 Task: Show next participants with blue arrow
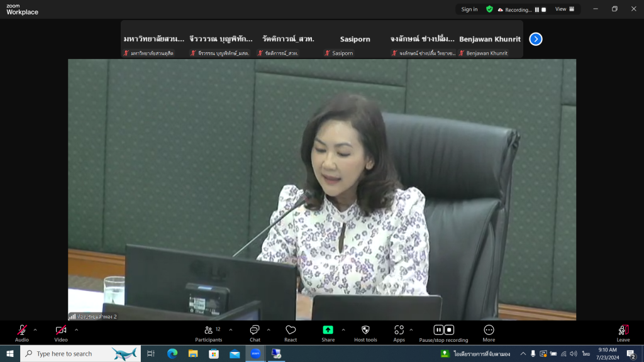[536, 39]
